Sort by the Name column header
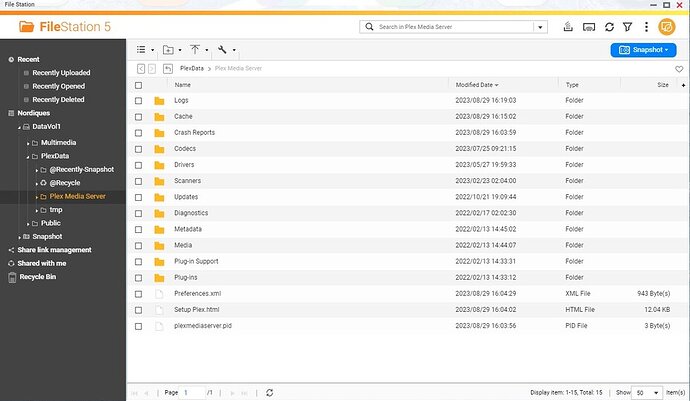Image resolution: width=690 pixels, height=401 pixels. [x=183, y=85]
